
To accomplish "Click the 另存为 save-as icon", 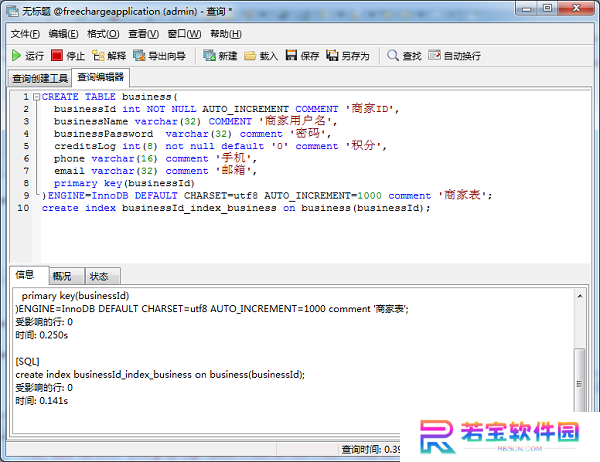I will [332, 56].
